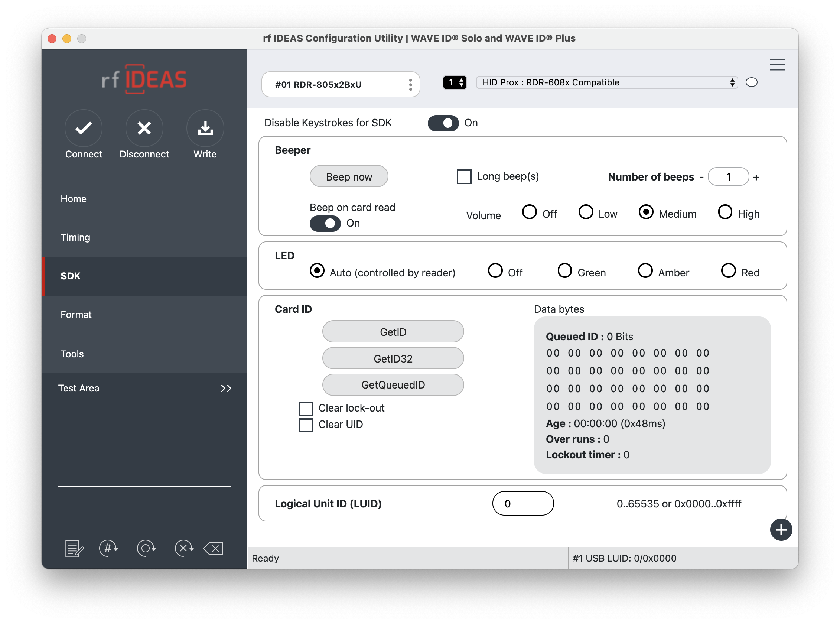Click the Number of beeps value field
Screen dimensions: 840x624
(x=728, y=177)
